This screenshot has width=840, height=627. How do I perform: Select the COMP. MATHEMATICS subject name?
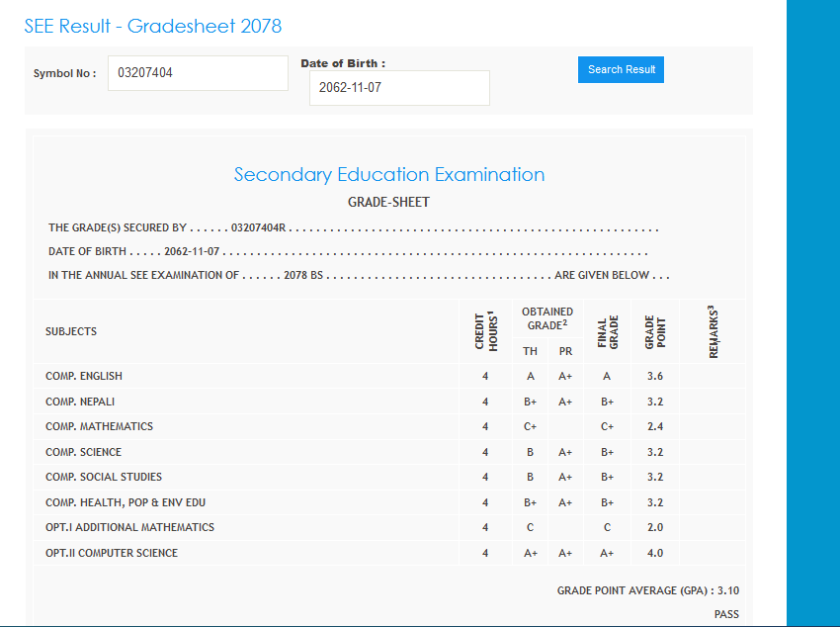[99, 427]
